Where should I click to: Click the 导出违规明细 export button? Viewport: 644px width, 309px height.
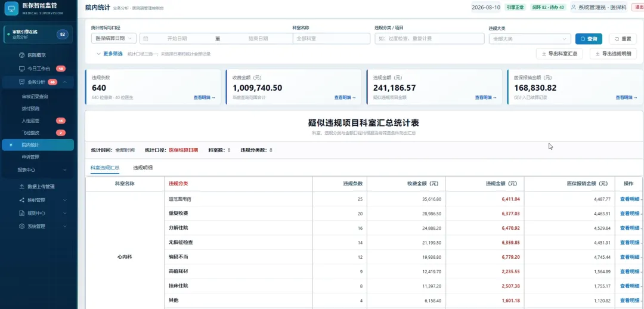[x=613, y=54]
